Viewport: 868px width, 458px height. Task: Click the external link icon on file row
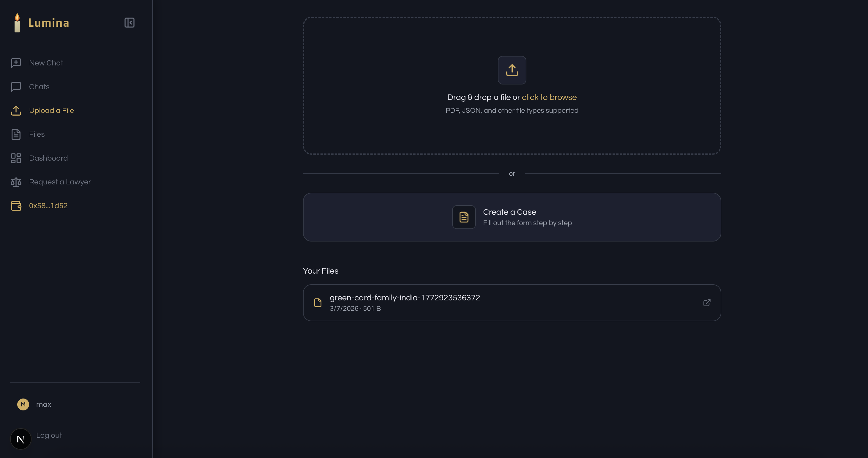tap(707, 303)
